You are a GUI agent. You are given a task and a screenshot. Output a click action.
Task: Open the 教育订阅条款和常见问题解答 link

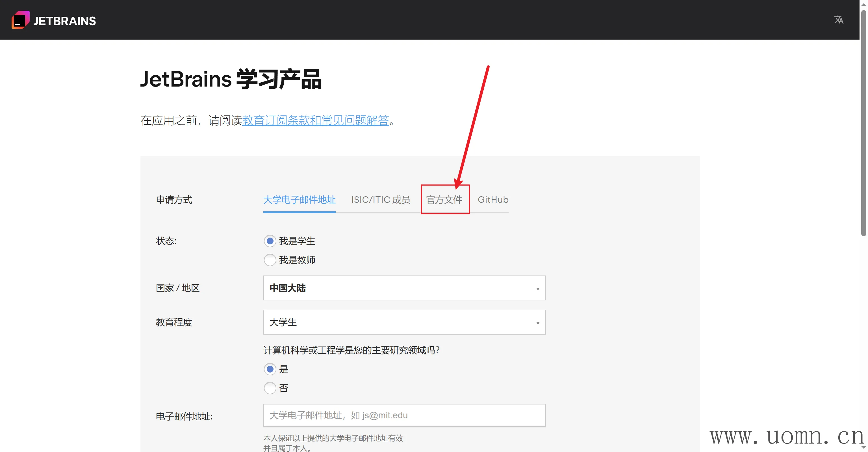point(315,120)
